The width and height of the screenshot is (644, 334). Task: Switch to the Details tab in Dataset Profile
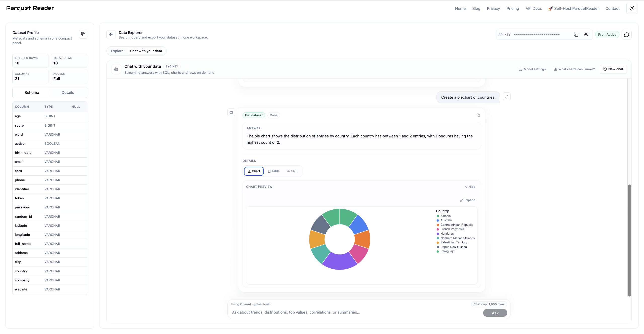[x=67, y=92]
